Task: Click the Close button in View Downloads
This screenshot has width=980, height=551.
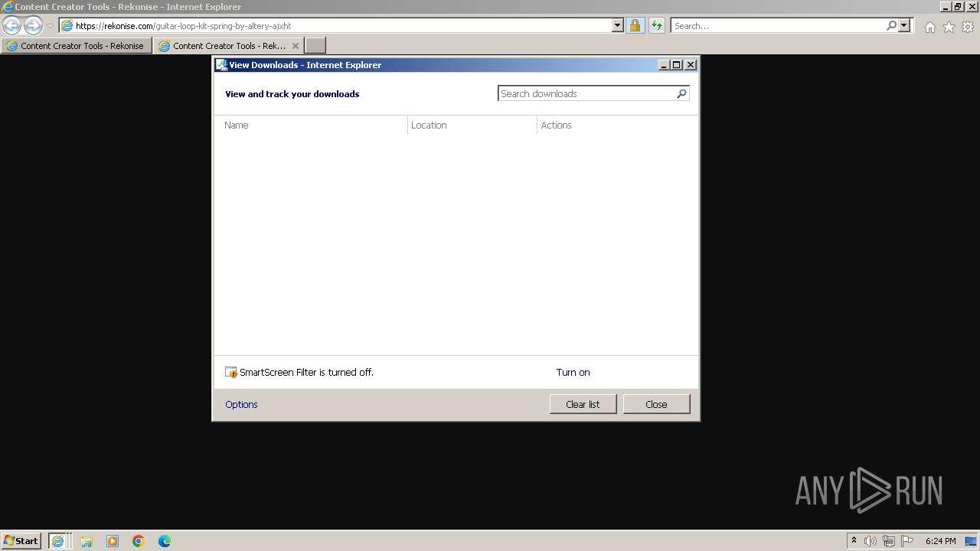Action: (x=656, y=404)
